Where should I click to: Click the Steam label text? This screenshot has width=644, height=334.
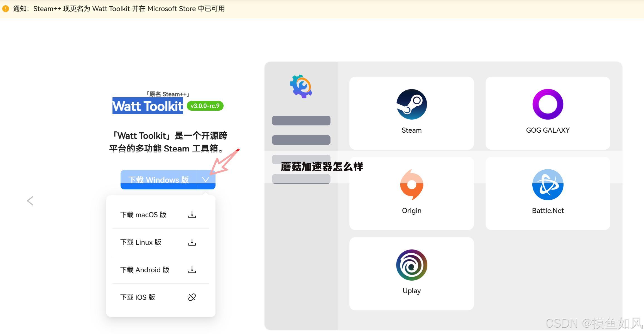click(x=412, y=130)
